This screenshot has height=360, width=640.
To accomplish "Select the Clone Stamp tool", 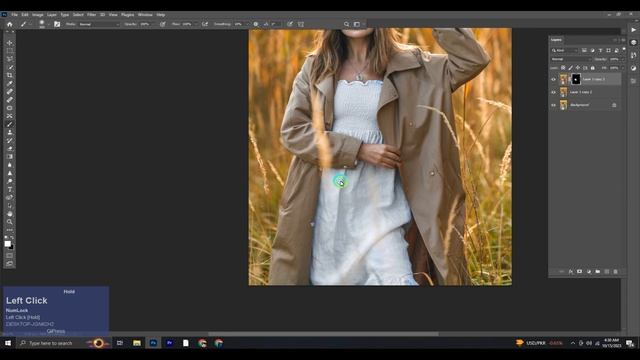I will (x=9, y=133).
